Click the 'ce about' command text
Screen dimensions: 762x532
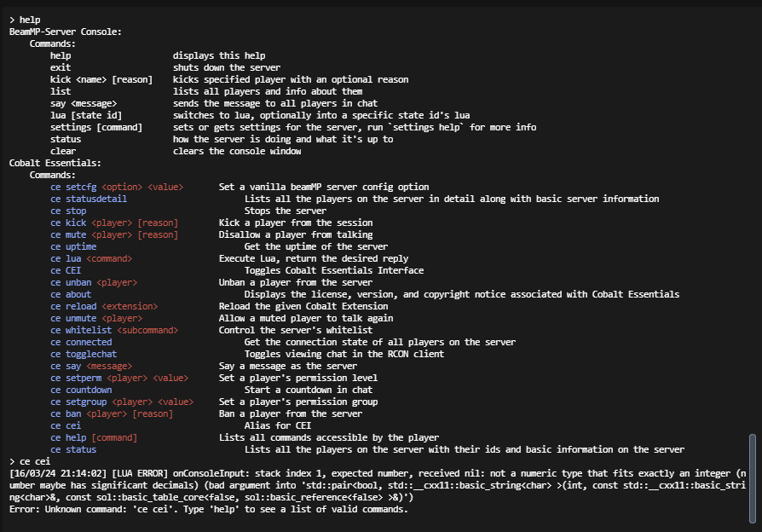point(71,294)
